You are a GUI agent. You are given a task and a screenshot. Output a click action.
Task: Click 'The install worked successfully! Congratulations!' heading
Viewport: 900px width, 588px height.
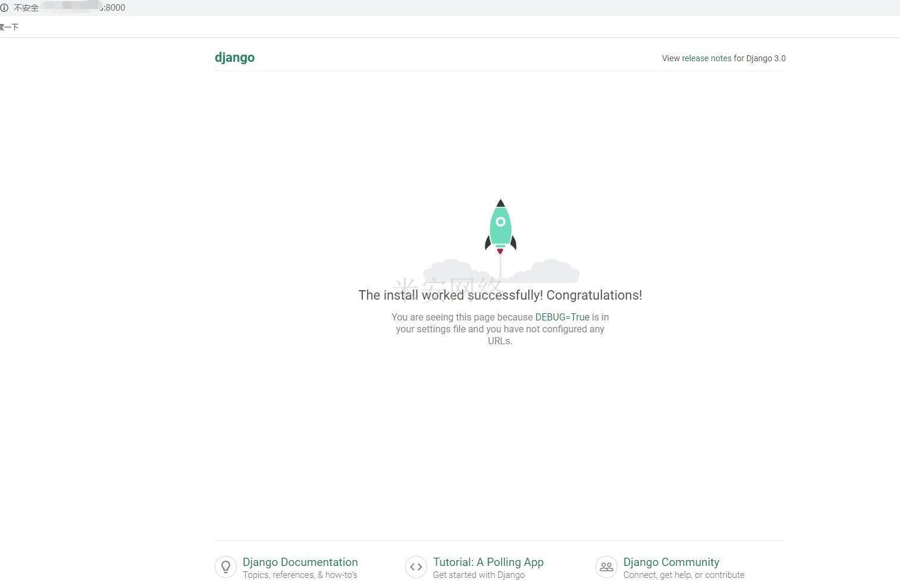500,295
